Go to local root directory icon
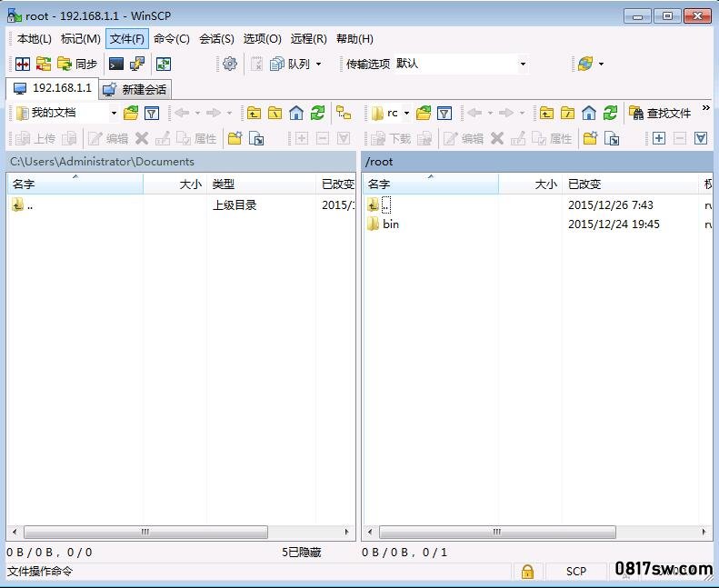This screenshot has height=588, width=719. (275, 113)
